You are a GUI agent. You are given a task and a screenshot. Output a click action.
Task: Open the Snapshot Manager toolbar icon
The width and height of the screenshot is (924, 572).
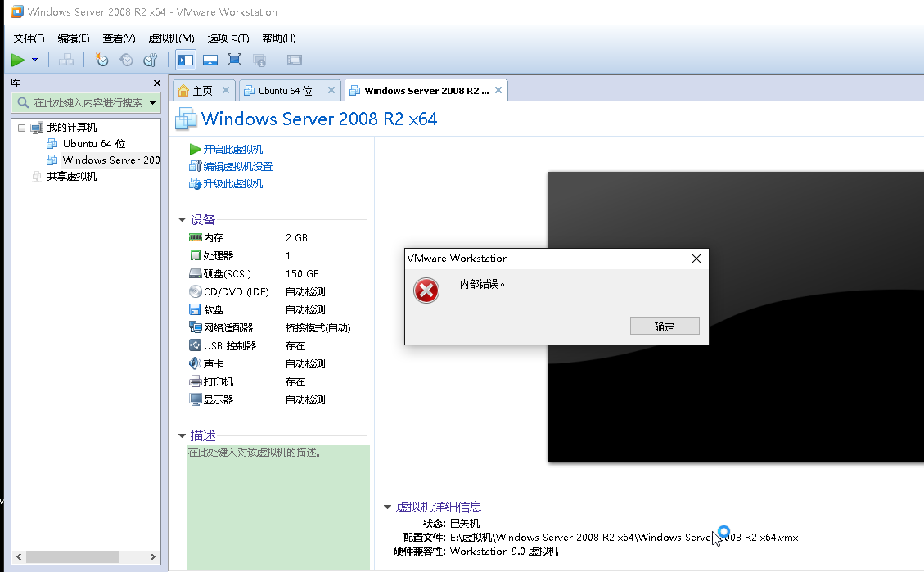(x=151, y=60)
